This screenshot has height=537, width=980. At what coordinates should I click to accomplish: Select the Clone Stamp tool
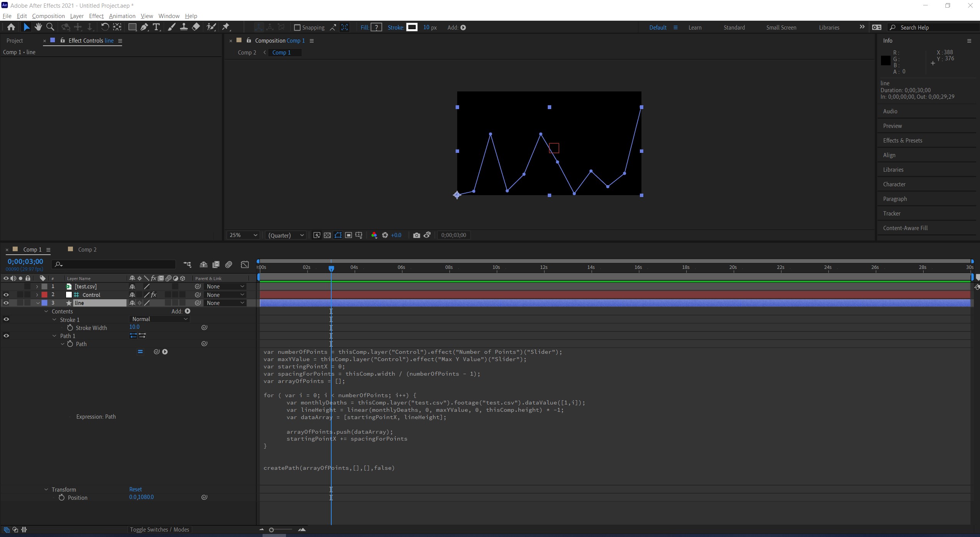(184, 27)
